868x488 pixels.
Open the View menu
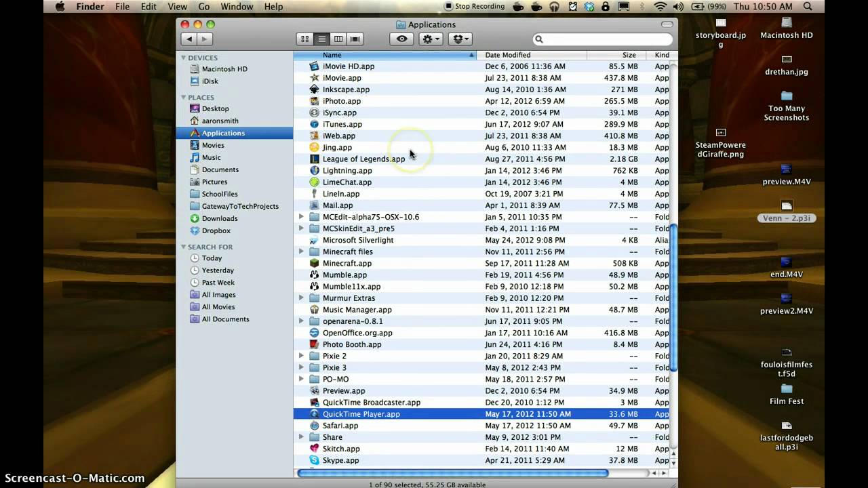[x=177, y=7]
